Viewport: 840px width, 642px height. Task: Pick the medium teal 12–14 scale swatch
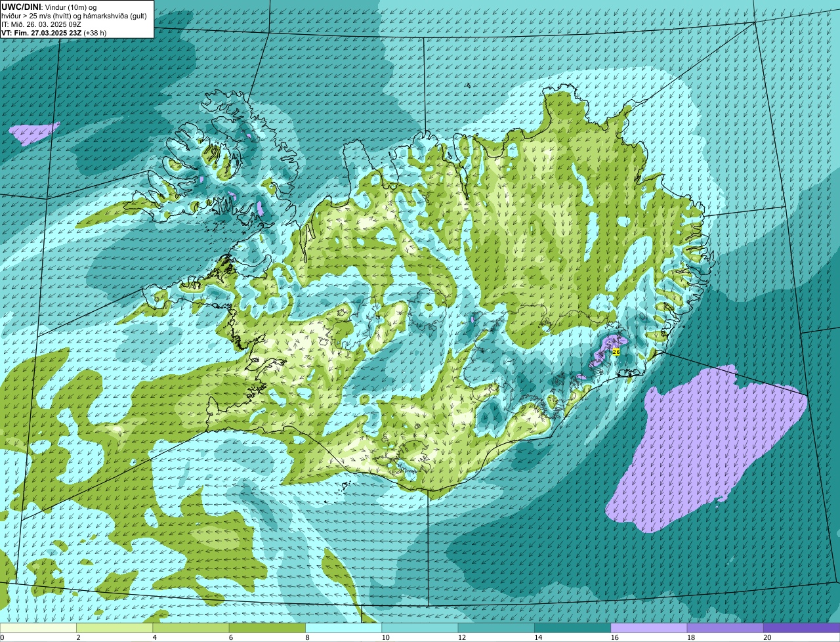click(x=496, y=628)
